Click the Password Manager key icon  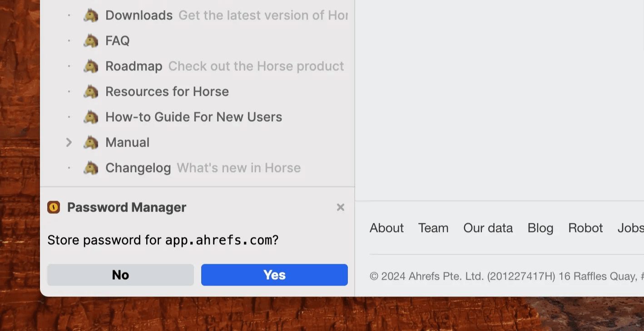pos(54,207)
